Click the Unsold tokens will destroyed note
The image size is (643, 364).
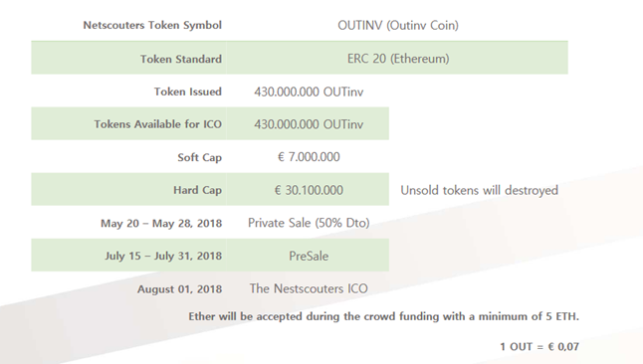pyautogui.click(x=479, y=190)
